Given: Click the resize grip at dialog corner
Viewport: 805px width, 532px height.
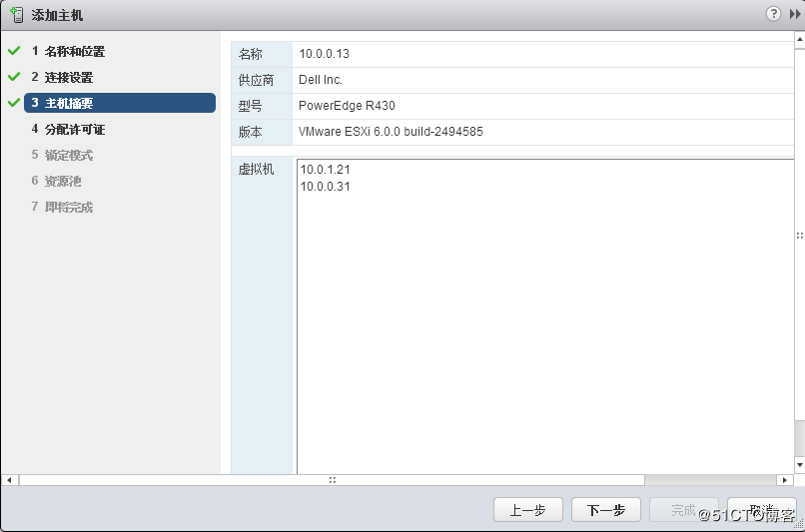Looking at the screenshot, I should pyautogui.click(x=799, y=525).
